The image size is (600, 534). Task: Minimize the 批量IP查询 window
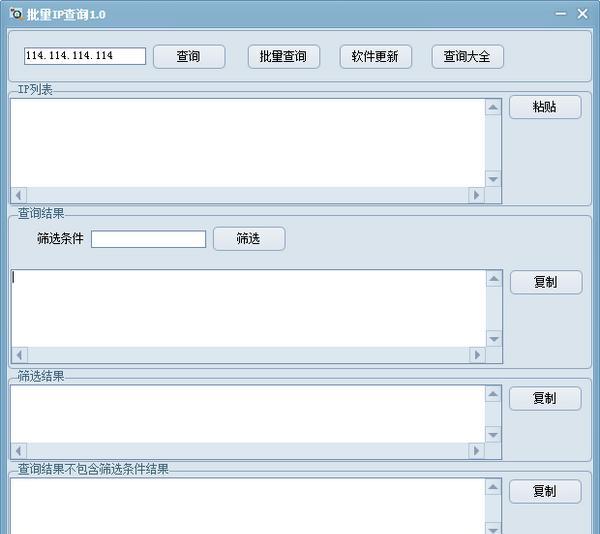tap(561, 14)
